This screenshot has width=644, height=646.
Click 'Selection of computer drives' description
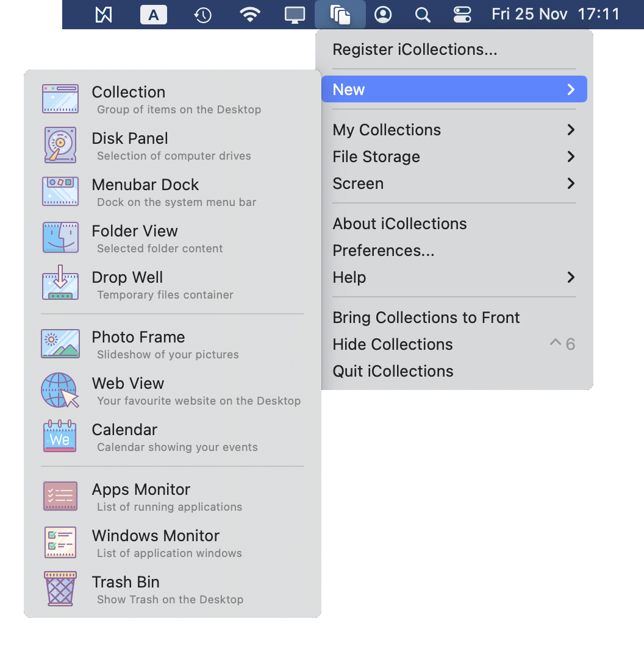pyautogui.click(x=174, y=156)
